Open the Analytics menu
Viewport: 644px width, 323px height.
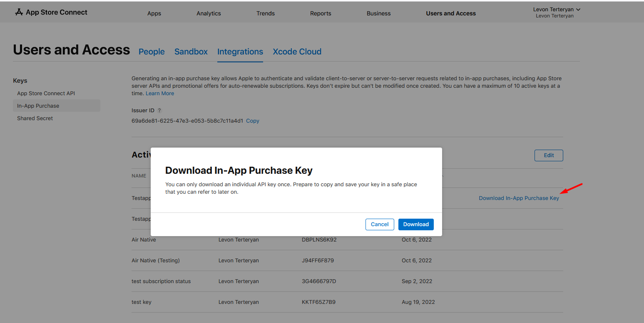point(209,13)
